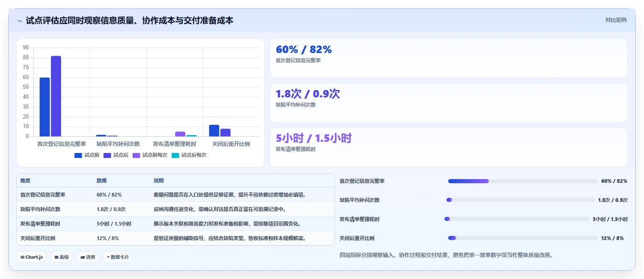
Task: Click table cell 关闭后重开比例 in 维度 column
Action: 38,238
